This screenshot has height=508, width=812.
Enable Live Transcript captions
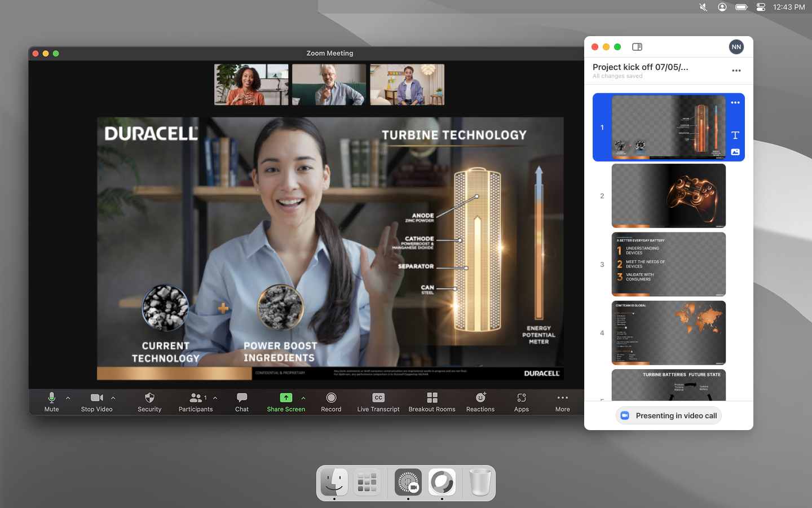pos(378,402)
